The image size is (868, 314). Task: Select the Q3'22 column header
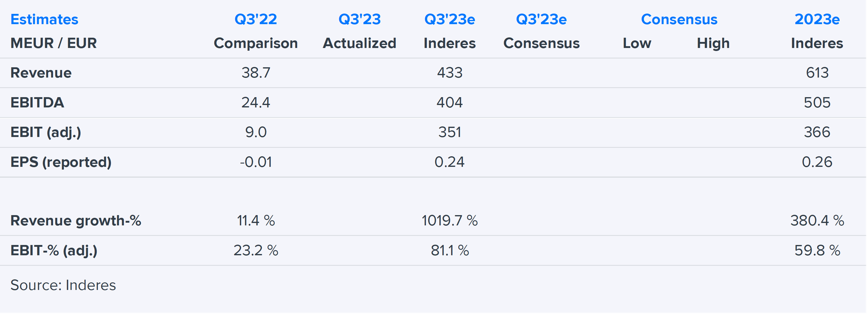255,19
